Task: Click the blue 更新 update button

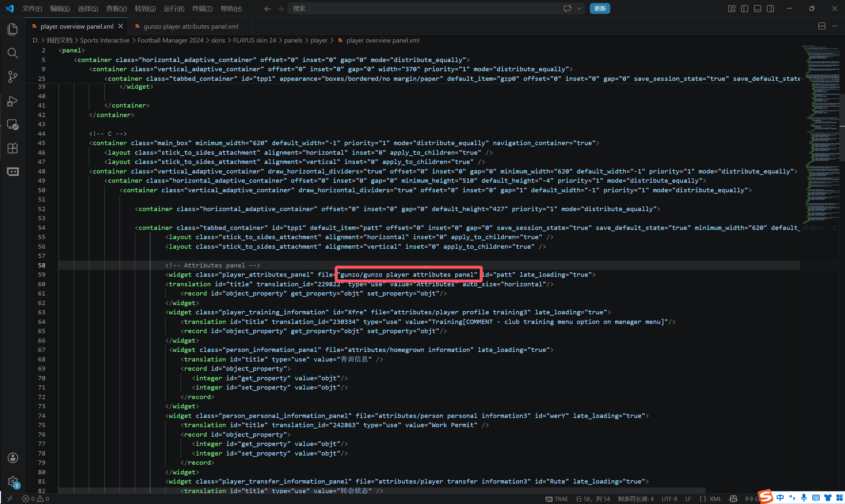Action: point(600,9)
